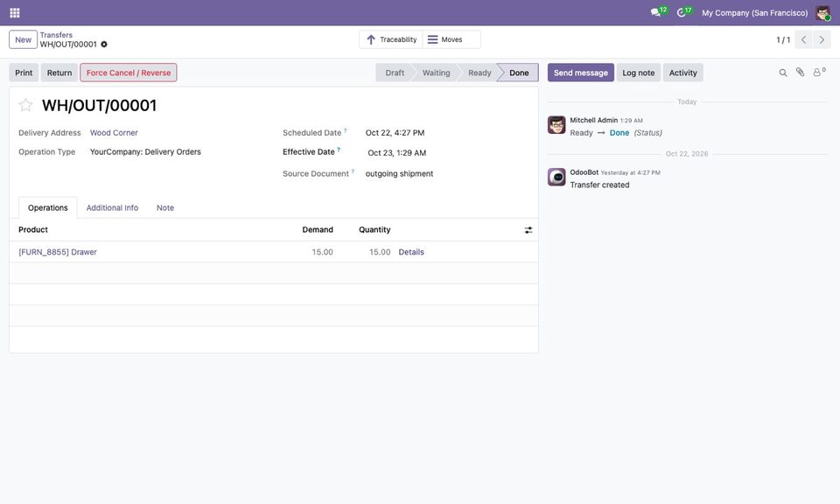Click the Scheduled Date value Oct 22, 4:27 PM
Screen dimensions: 840x504
395,133
